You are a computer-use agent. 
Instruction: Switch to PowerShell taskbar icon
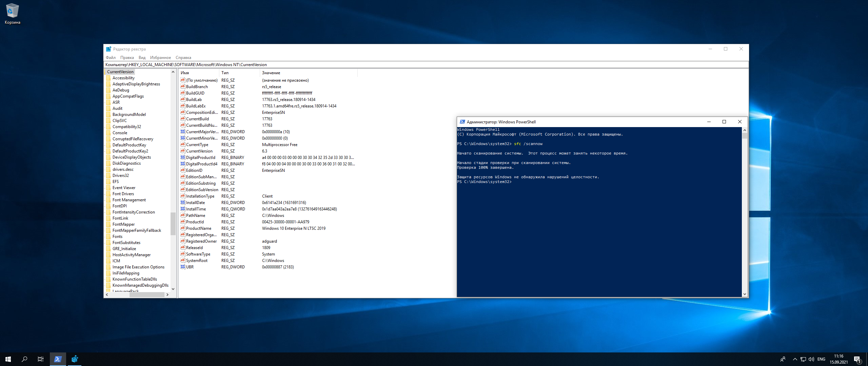(x=58, y=359)
